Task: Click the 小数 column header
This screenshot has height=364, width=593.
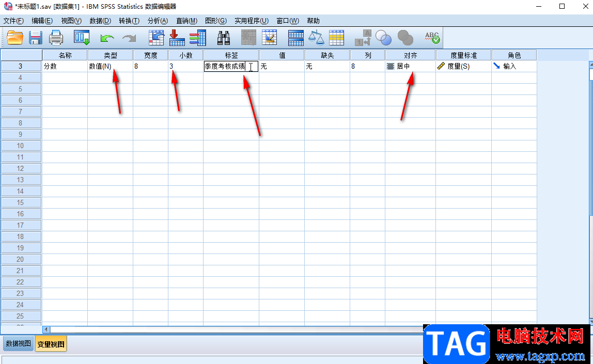Action: pyautogui.click(x=185, y=55)
